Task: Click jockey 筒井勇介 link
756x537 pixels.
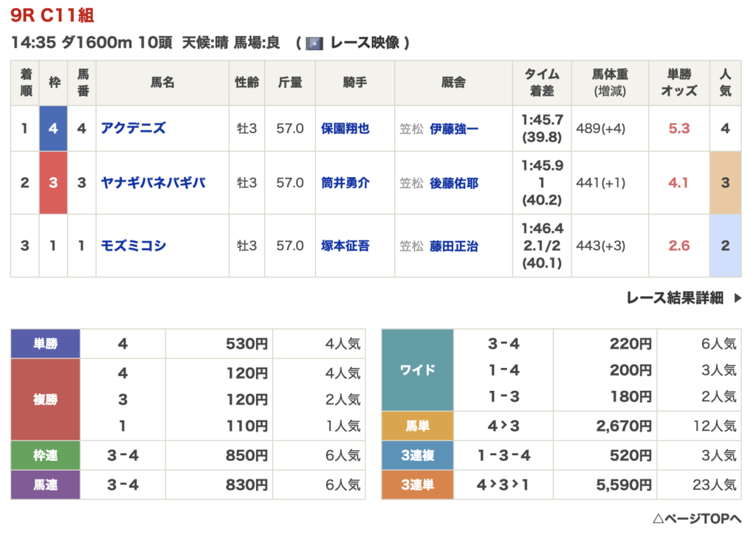Action: pos(345,183)
